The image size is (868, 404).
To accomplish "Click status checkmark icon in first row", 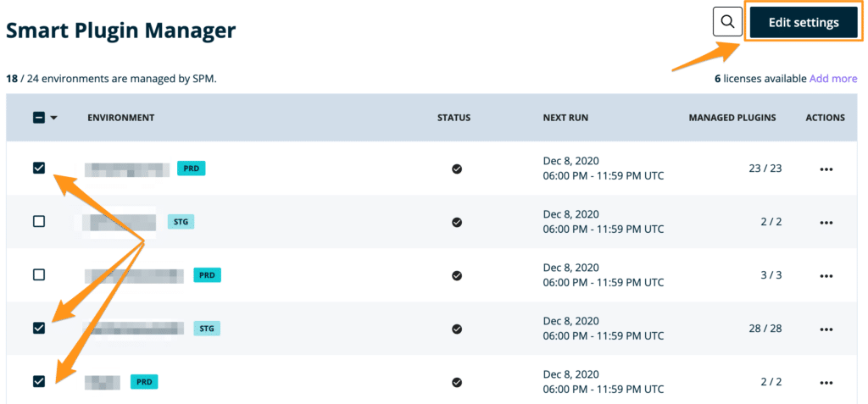I will (457, 169).
